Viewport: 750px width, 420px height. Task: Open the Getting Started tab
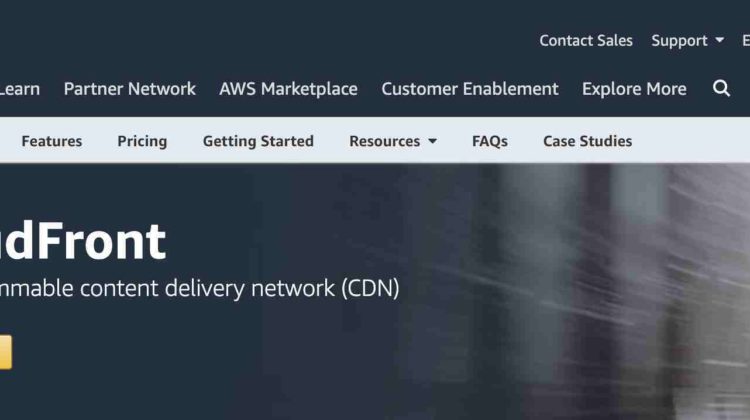(258, 141)
